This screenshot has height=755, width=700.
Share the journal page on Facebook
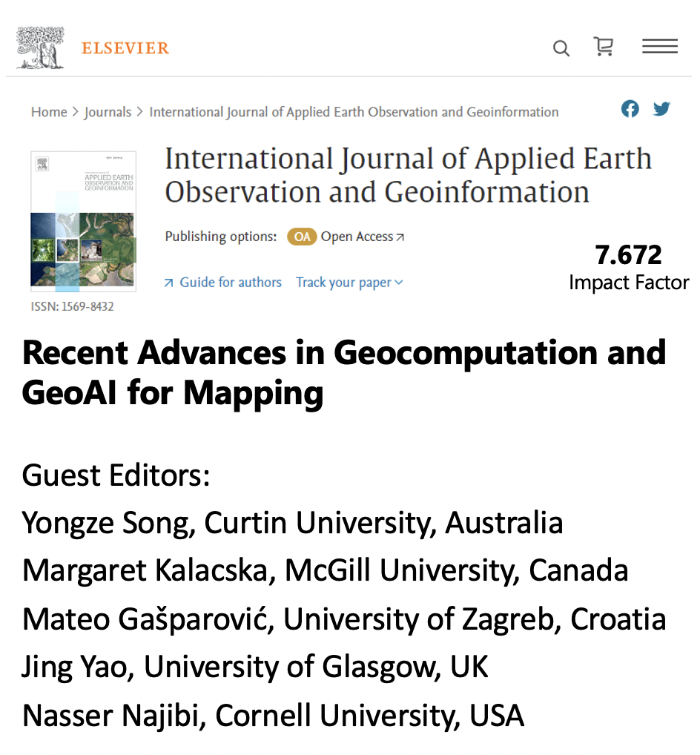630,109
